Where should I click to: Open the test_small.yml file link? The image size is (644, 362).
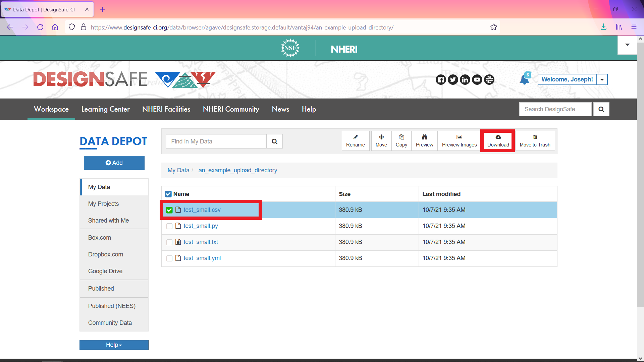coord(202,258)
